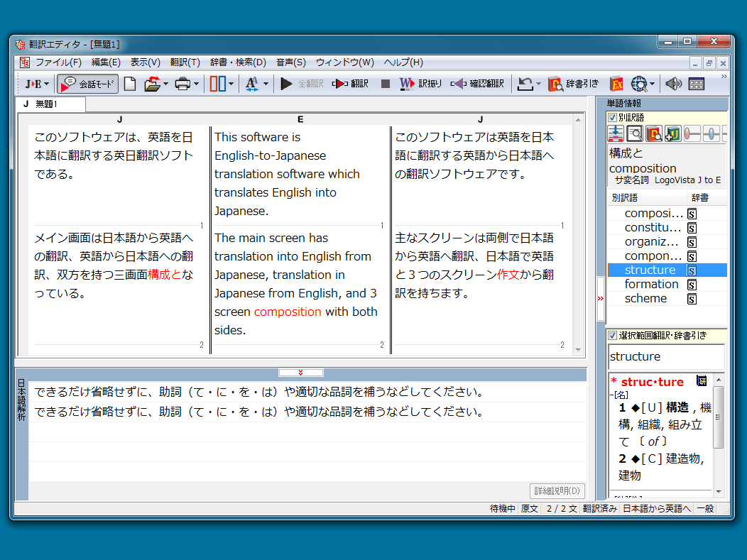Image resolution: width=747 pixels, height=560 pixels.
Task: Open the dropdown arrow beside undo icon
Action: coord(538,84)
